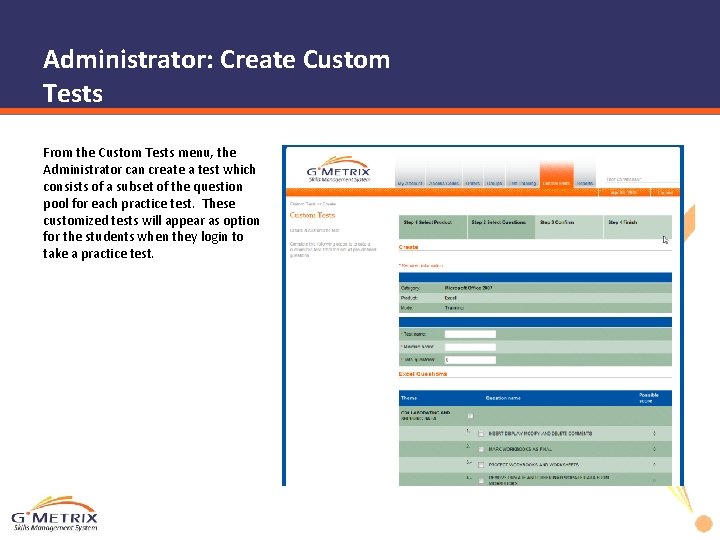This screenshot has height=540, width=720.
Task: Click the Custom Tests breadcrumb link
Action: (302, 204)
